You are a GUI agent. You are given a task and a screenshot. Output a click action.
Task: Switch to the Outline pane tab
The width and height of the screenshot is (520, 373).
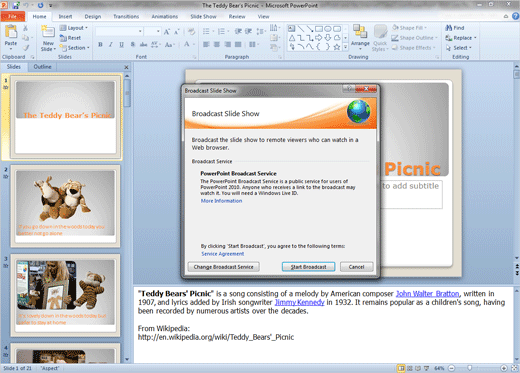pyautogui.click(x=42, y=67)
